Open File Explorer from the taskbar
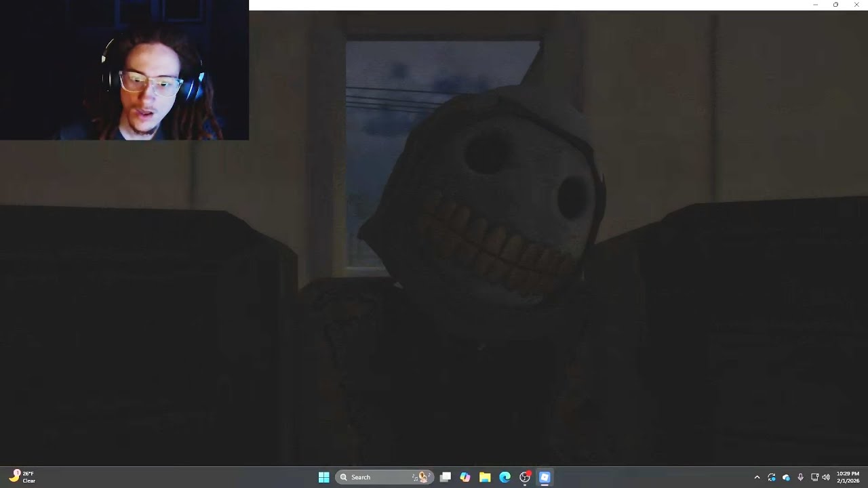This screenshot has height=488, width=868. pos(485,477)
